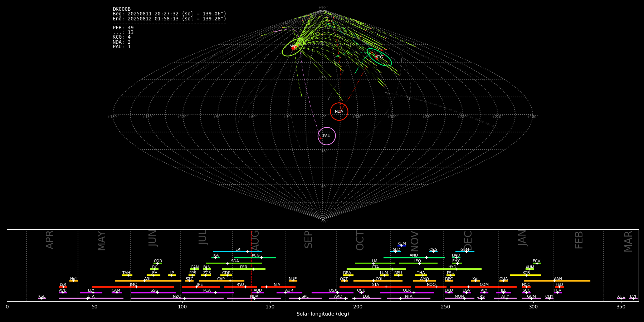
Task: Click the STA shower bar in timeline
Action: pos(375,287)
